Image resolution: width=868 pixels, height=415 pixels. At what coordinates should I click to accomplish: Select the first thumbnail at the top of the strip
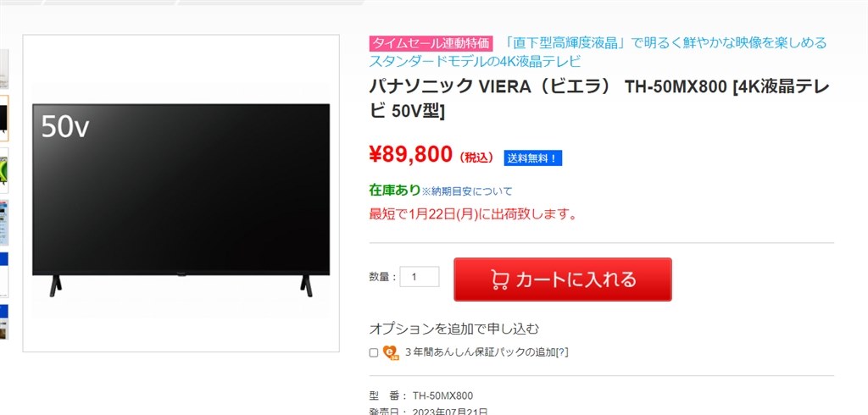click(4, 69)
